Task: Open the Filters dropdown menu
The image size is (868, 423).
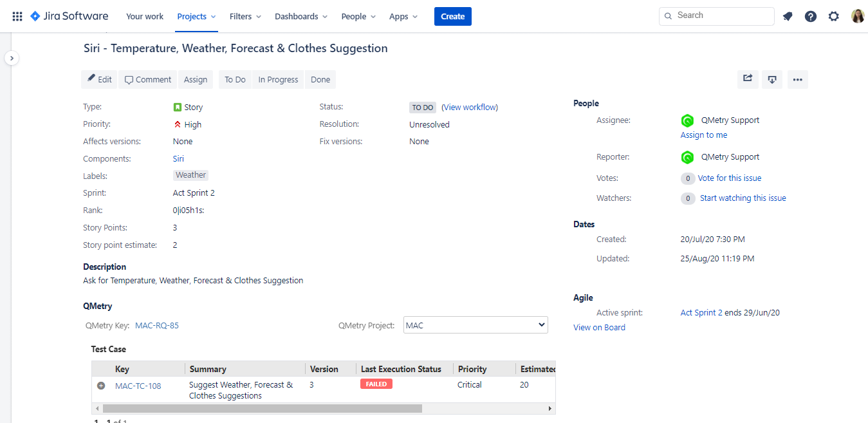Action: (245, 16)
